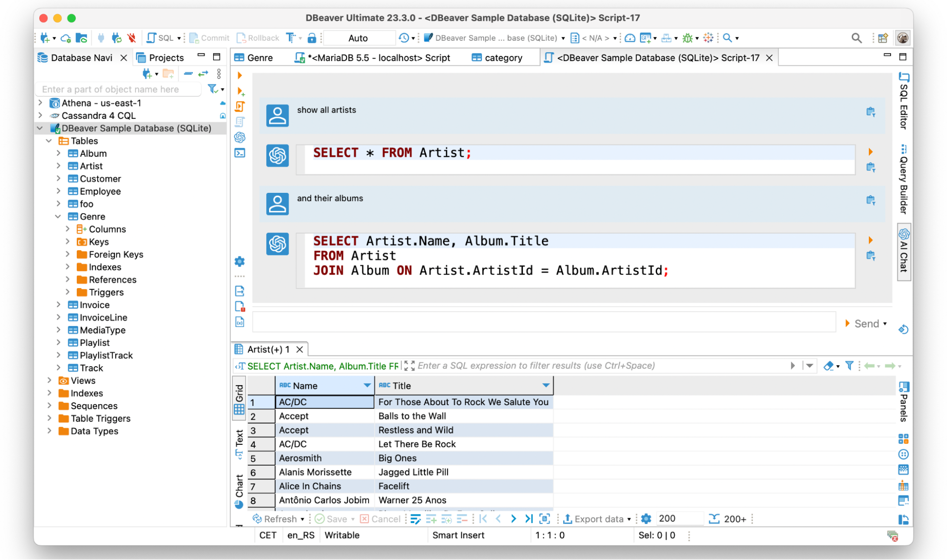This screenshot has width=947, height=560.
Task: Open the Projects tab
Action: (x=165, y=58)
